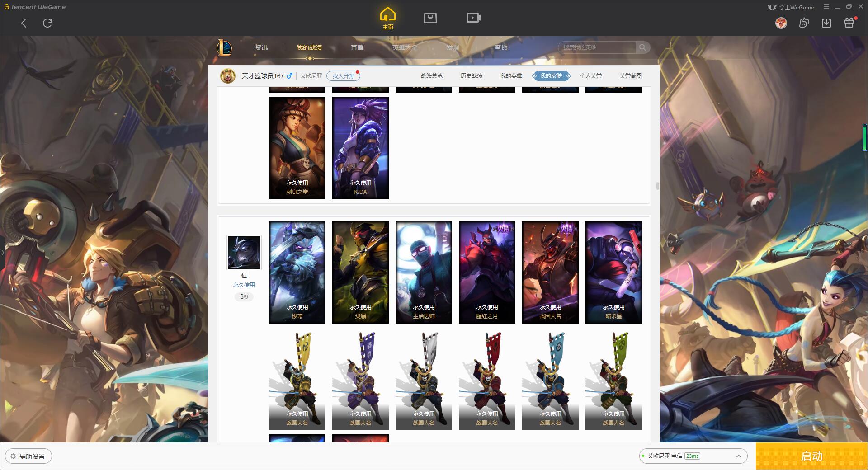Switch to 我的英雄 sub-tab
Screen dimensions: 868x470
pyautogui.click(x=511, y=76)
